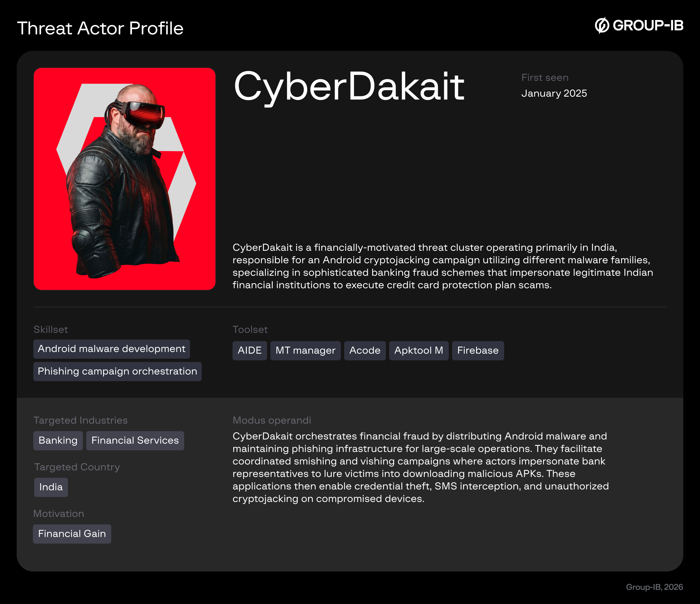Click the Group-IB logo icon
This screenshot has width=700, height=604.
602,25
